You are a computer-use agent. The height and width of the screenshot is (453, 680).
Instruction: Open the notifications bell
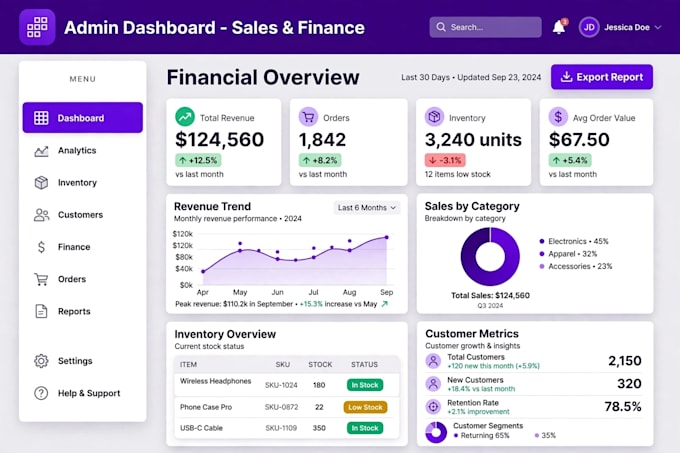[559, 27]
